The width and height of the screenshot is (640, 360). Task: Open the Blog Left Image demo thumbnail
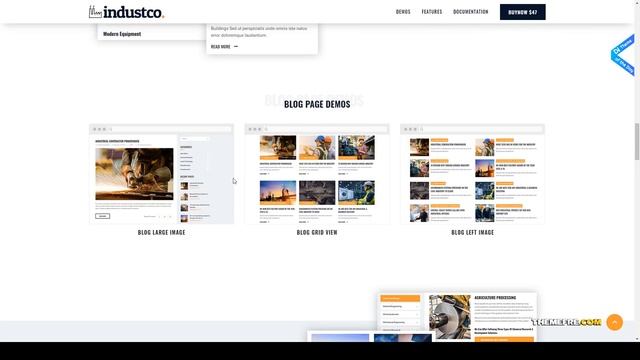472,174
